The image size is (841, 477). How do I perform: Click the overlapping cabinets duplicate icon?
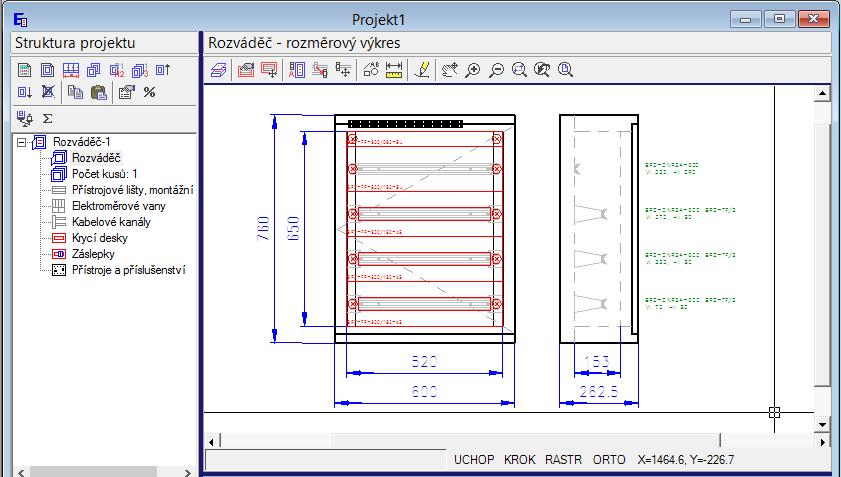tap(93, 70)
